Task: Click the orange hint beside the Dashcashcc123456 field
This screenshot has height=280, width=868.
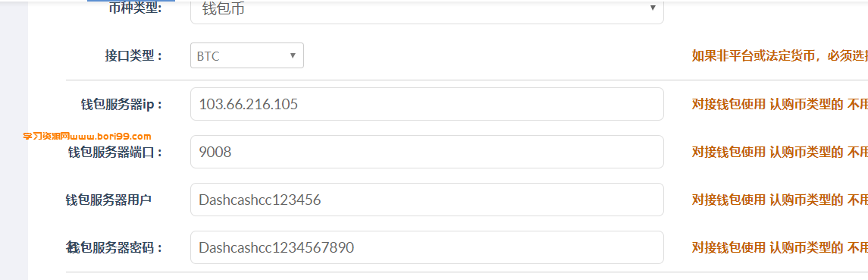Action: pyautogui.click(x=779, y=200)
